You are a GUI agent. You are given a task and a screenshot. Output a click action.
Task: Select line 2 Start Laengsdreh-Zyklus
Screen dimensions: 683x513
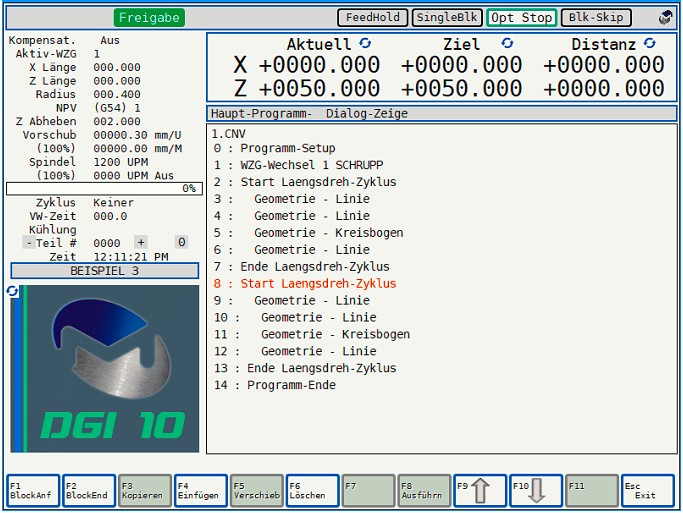(x=305, y=182)
